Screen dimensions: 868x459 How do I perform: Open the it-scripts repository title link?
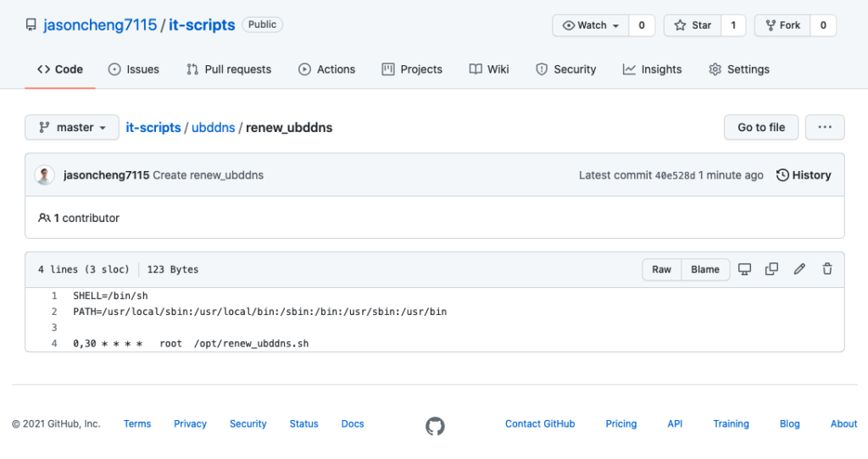tap(202, 25)
